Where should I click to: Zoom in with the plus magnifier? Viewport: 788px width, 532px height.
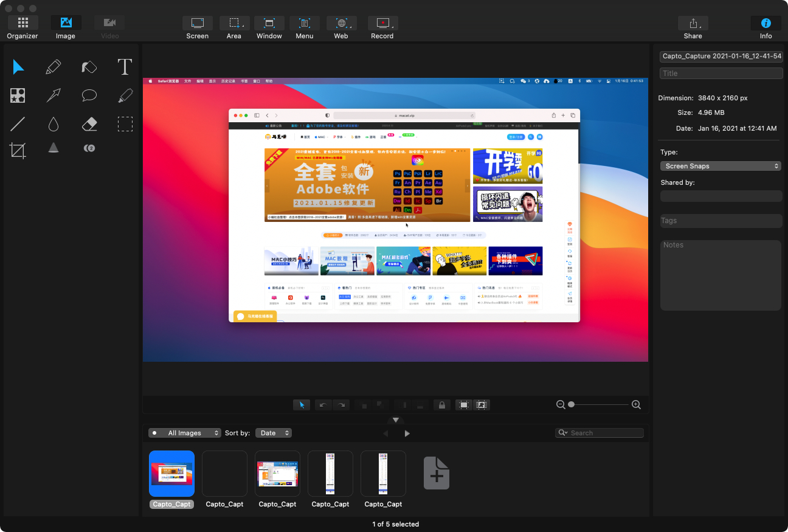coord(636,405)
